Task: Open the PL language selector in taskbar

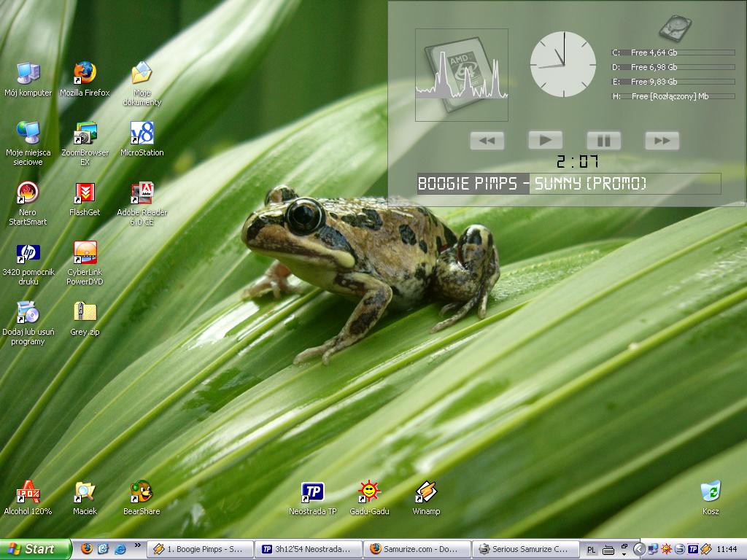Action: [592, 549]
